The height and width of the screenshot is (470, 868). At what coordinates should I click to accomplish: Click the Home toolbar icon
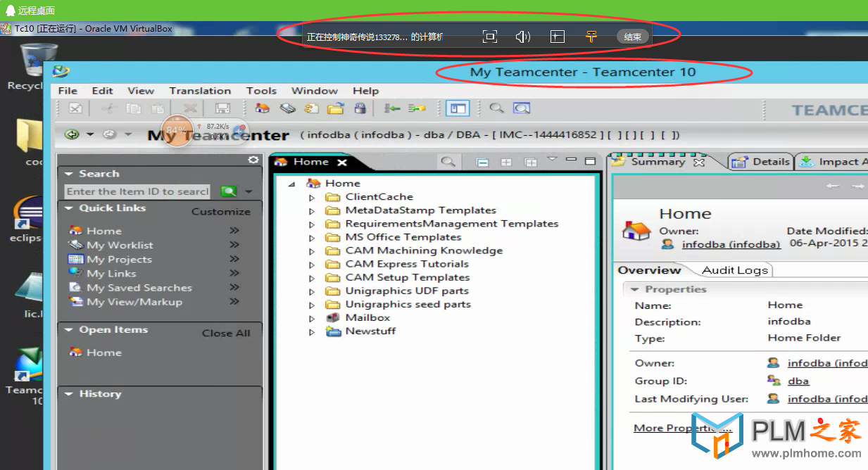pyautogui.click(x=263, y=108)
